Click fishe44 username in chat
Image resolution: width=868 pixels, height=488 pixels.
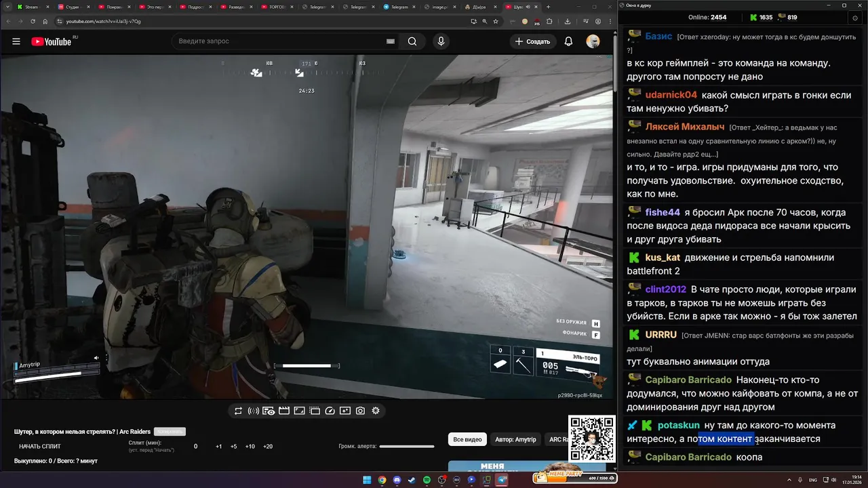point(663,212)
